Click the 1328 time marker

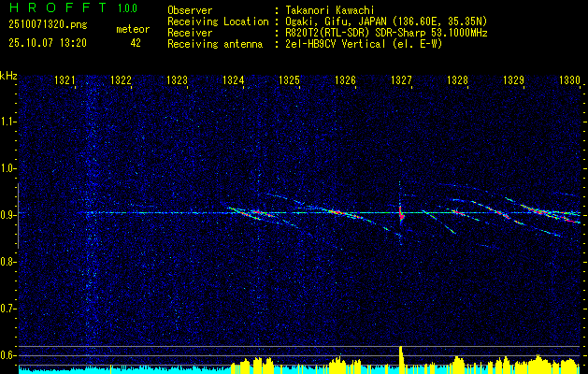(458, 79)
